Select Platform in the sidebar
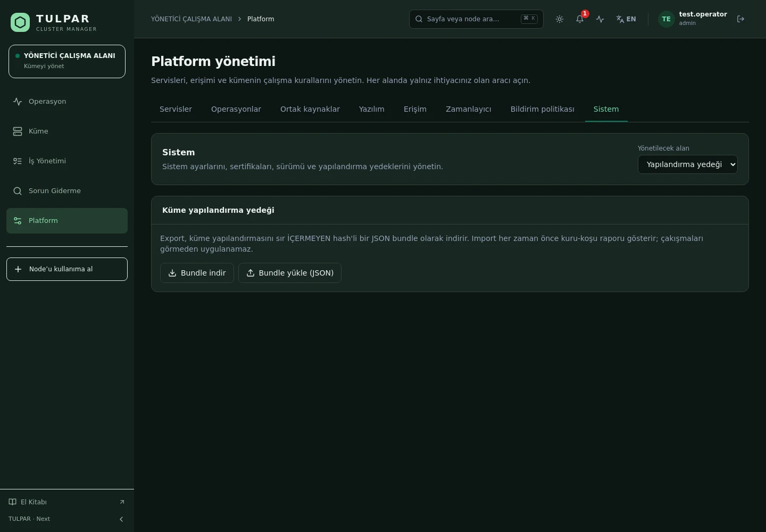The height and width of the screenshot is (532, 766). pos(67,221)
